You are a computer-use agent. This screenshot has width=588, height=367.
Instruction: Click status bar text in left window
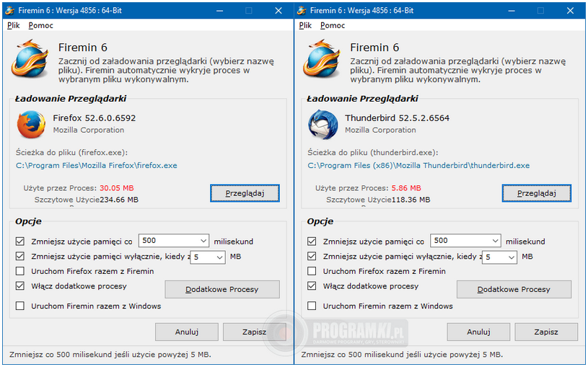coord(110,354)
